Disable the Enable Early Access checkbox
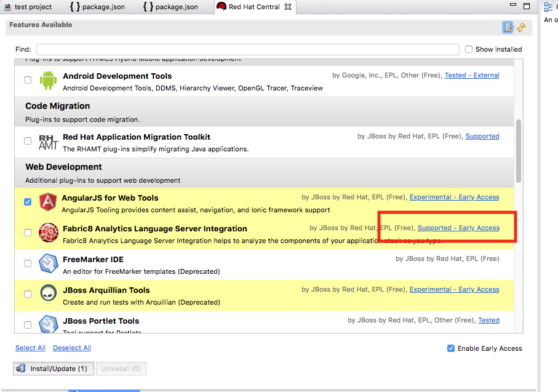 tap(452, 348)
